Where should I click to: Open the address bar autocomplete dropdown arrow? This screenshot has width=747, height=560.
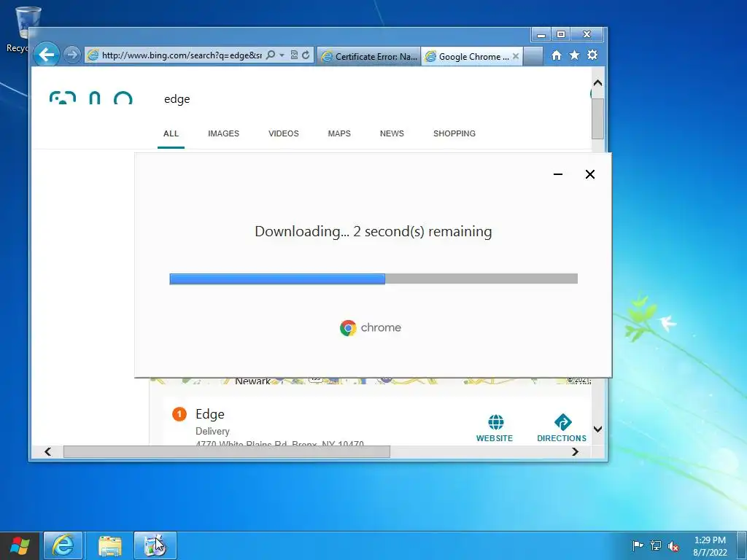point(282,55)
